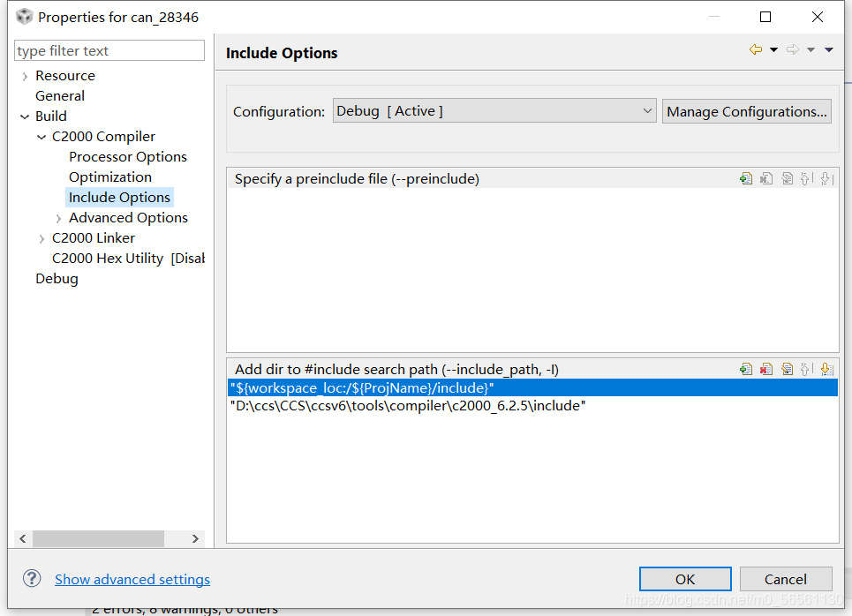Open Show advanced settings link
Screen dimensions: 852x616
pos(132,579)
